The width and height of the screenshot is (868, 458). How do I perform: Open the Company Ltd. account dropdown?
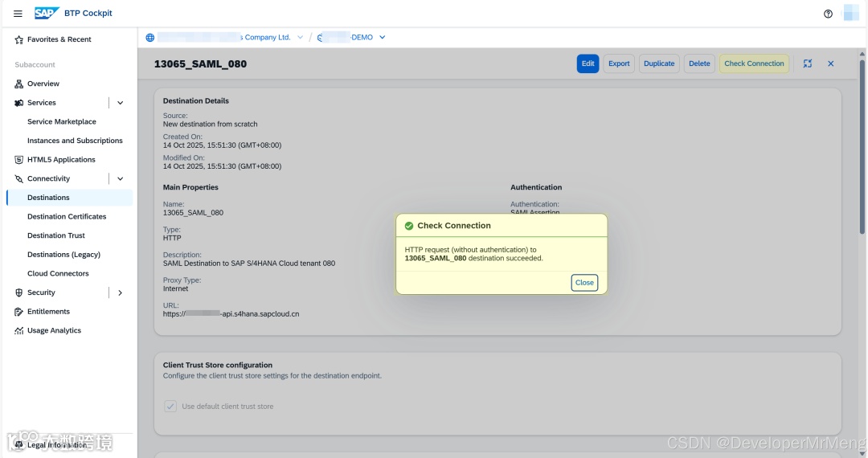pyautogui.click(x=300, y=38)
